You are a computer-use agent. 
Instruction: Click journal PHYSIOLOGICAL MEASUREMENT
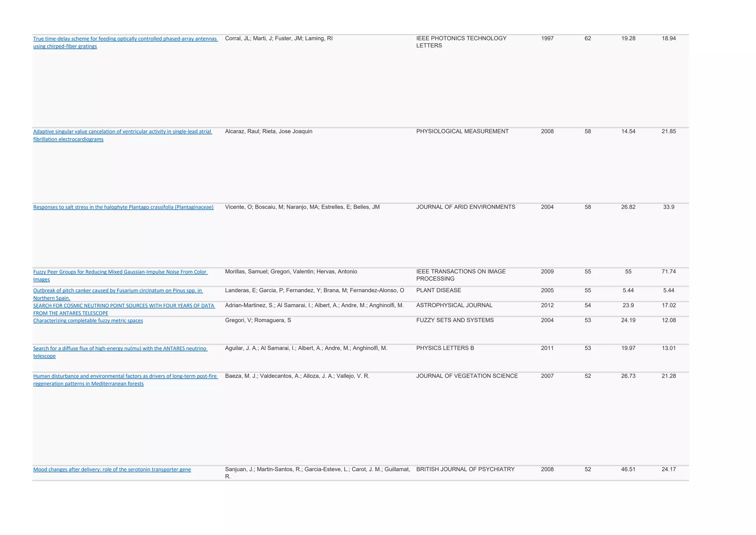[x=463, y=132]
